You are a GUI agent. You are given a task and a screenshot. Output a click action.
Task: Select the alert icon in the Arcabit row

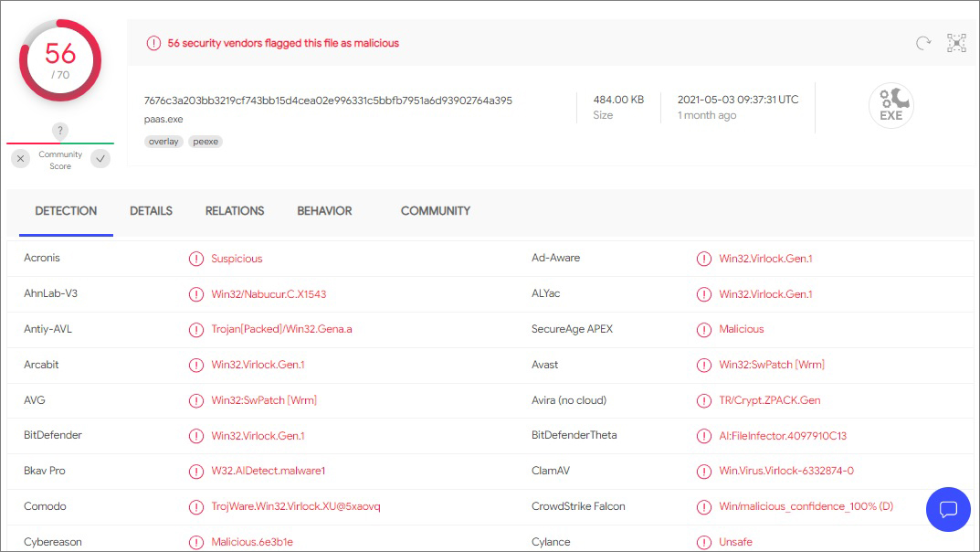[x=196, y=365]
